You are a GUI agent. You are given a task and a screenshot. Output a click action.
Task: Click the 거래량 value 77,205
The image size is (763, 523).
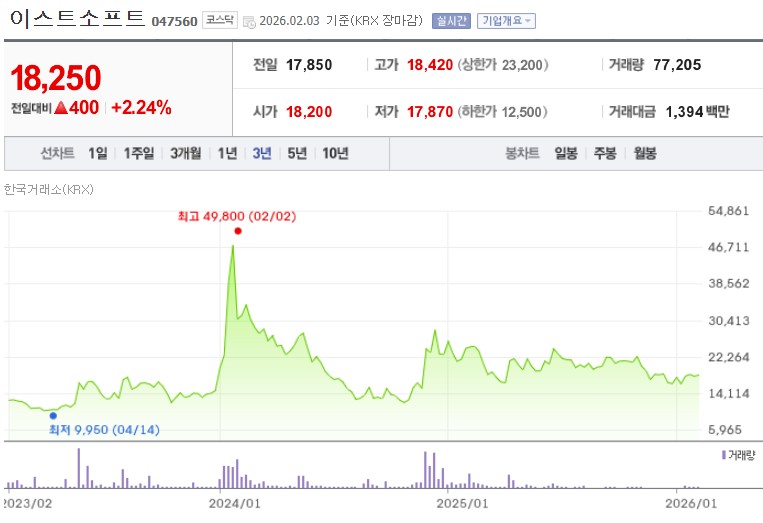pos(677,65)
